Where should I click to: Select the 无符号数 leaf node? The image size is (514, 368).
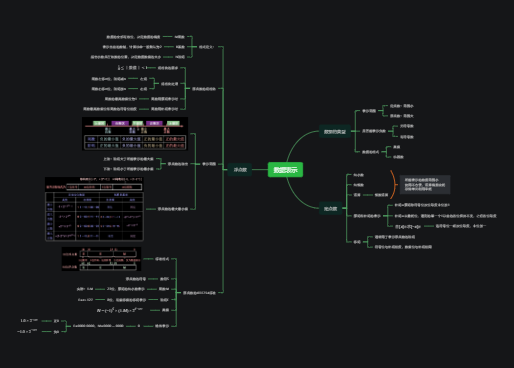click(x=407, y=126)
